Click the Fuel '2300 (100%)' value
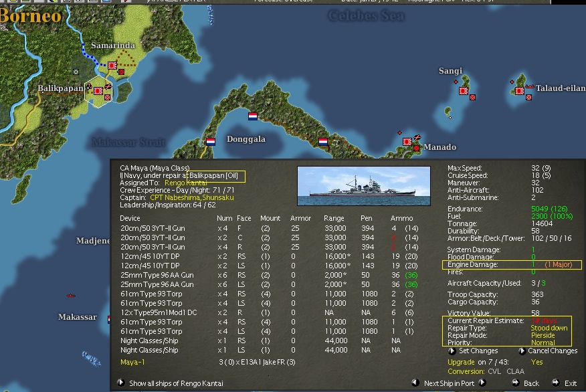Viewport: 586px width, 392px height. [552, 216]
